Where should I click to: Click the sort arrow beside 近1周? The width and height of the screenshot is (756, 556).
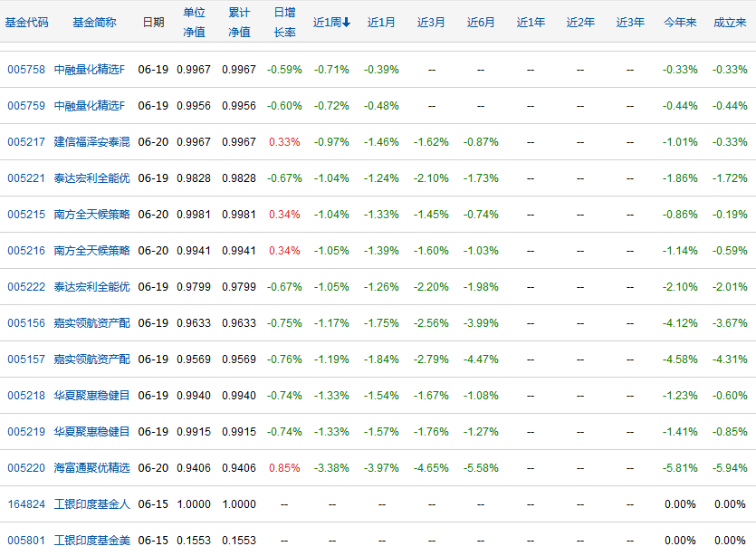[x=346, y=23]
